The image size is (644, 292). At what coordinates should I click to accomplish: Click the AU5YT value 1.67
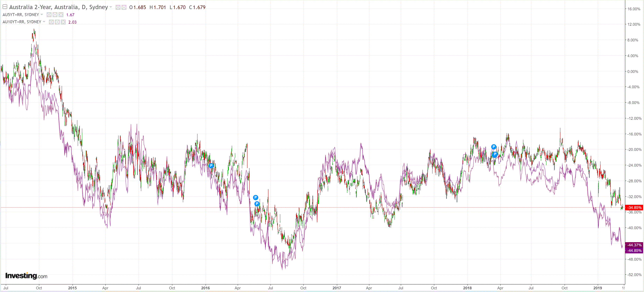[x=70, y=15]
